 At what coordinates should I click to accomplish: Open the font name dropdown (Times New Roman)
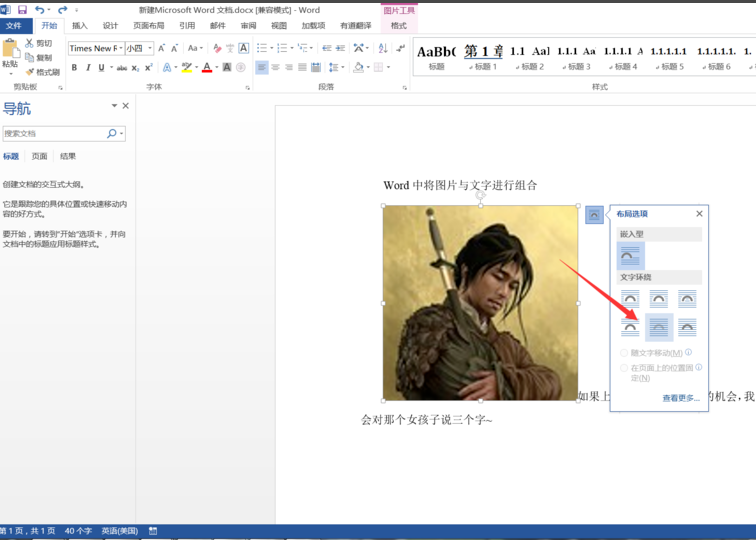click(120, 48)
